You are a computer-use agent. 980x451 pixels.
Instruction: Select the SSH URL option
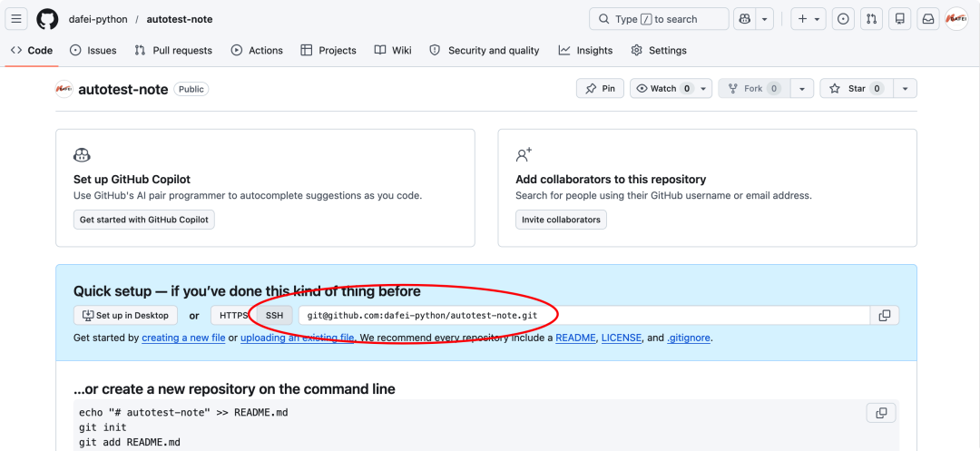(274, 316)
